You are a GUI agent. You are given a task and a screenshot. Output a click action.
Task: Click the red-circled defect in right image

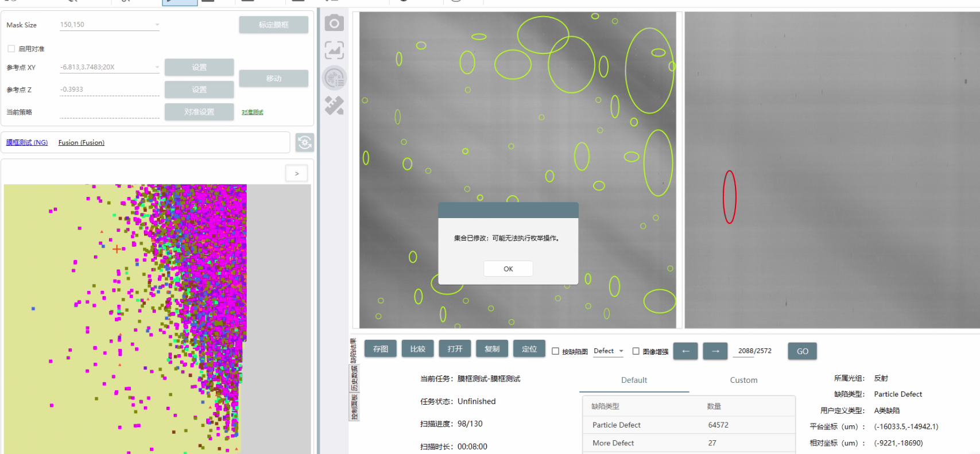click(729, 197)
